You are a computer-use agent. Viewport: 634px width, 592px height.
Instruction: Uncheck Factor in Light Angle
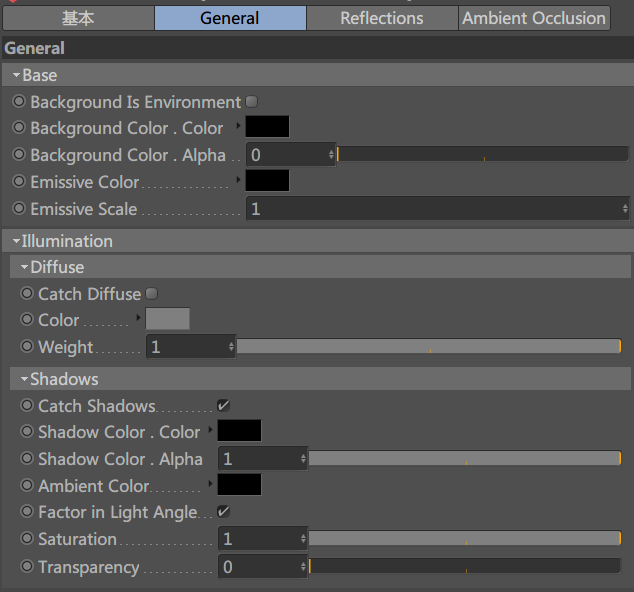tap(224, 512)
